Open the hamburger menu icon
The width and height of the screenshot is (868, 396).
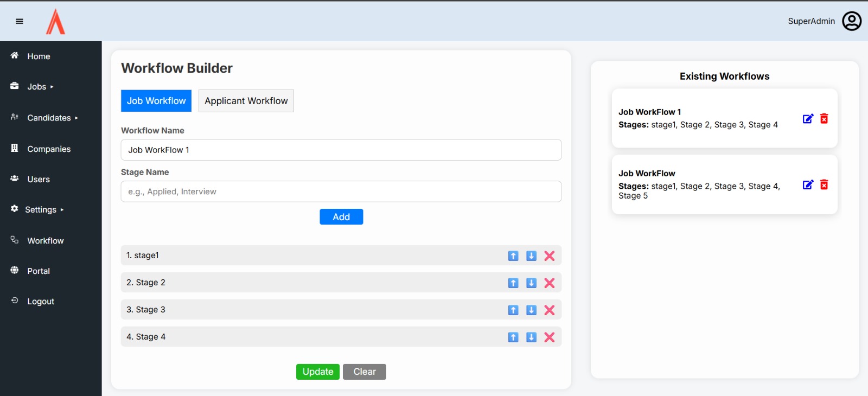[x=20, y=21]
